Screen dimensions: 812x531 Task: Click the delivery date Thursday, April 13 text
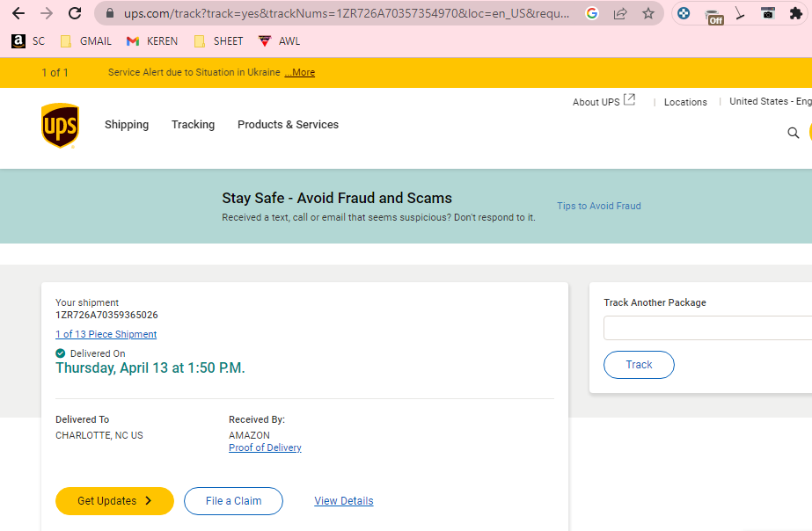pyautogui.click(x=150, y=368)
